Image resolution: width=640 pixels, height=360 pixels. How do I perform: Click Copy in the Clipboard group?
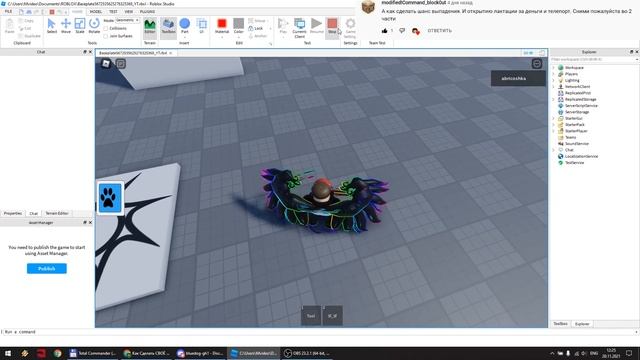tap(26, 20)
